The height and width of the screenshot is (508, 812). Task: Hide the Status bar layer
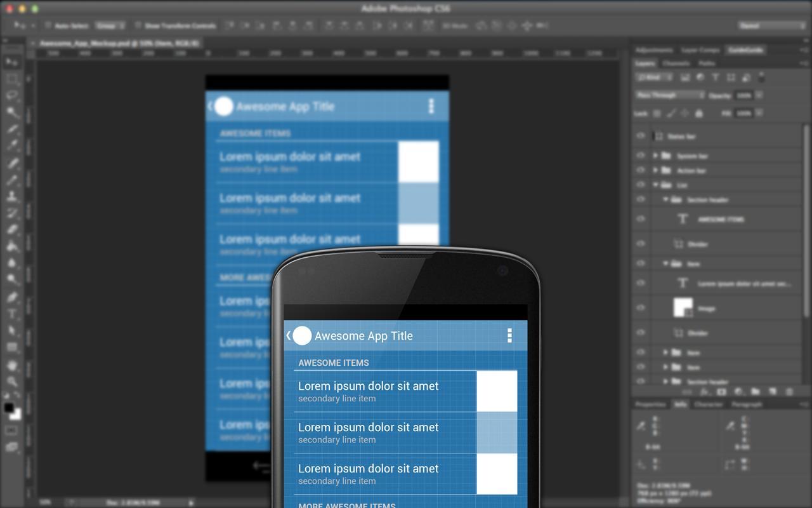click(x=641, y=136)
